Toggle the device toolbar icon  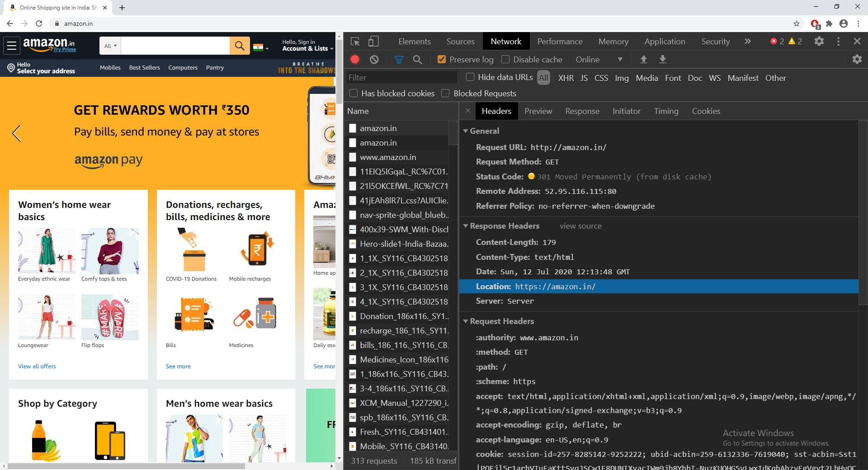(x=373, y=42)
